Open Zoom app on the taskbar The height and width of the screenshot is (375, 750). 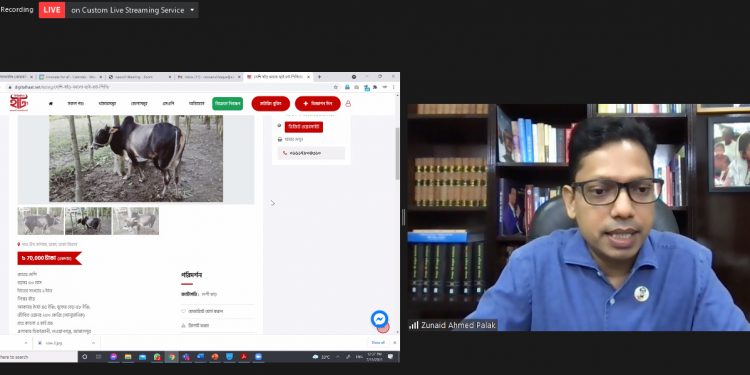258,357
